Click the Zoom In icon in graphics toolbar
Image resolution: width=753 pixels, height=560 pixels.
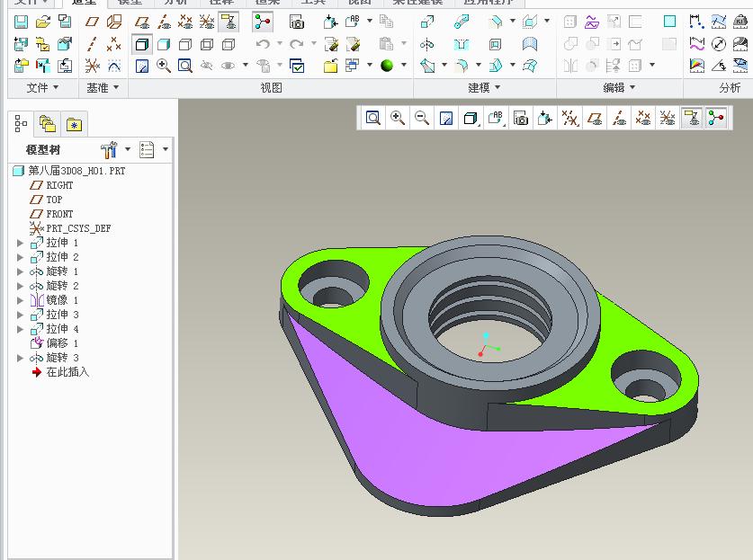click(x=397, y=118)
